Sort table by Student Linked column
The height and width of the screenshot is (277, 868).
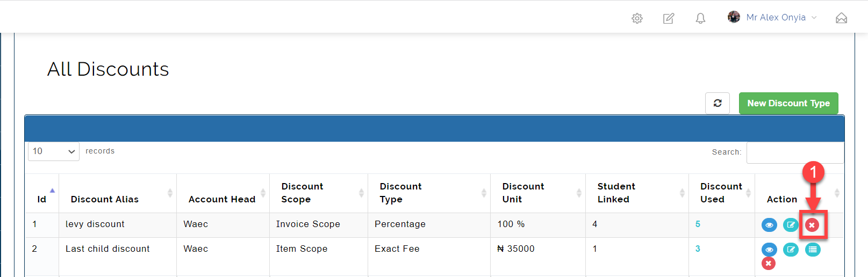(x=637, y=193)
